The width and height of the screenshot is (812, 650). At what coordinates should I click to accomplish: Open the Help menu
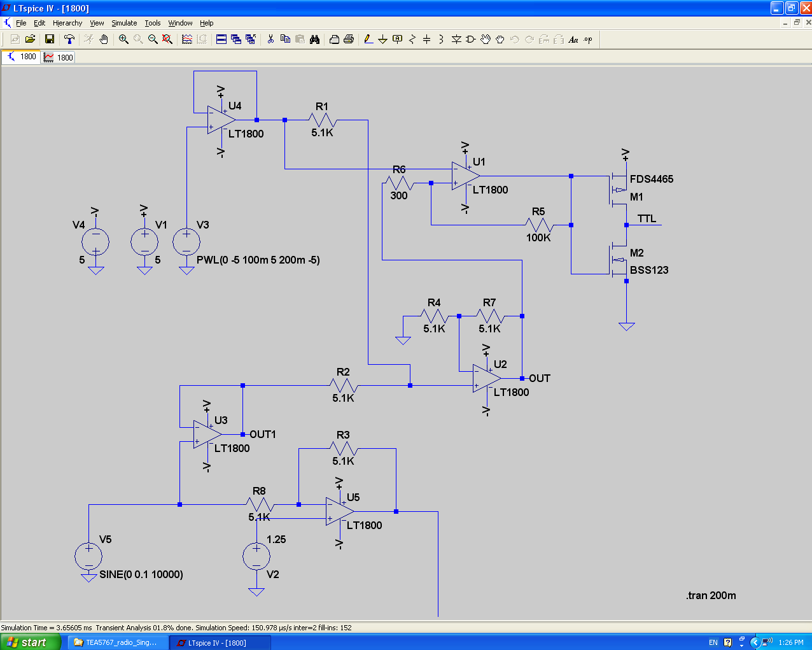point(207,23)
